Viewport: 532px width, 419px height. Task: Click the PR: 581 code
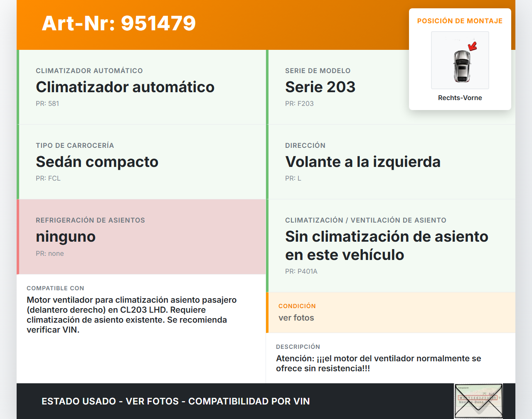tap(47, 104)
